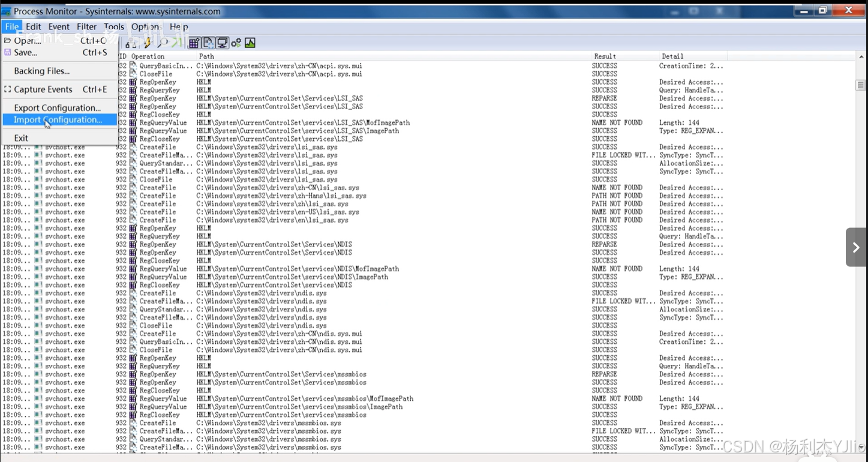Click PATH NOT FOUND result for zh-Hans\lsi_sas.sys

click(617, 196)
